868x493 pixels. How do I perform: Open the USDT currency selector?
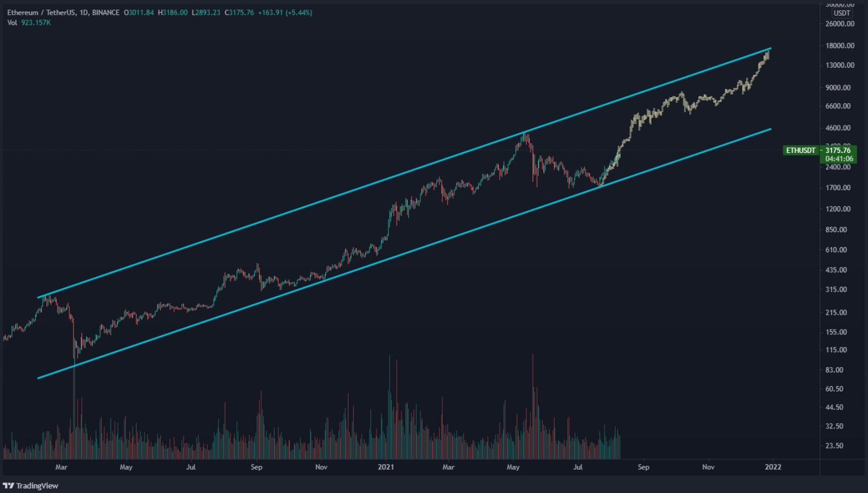click(x=842, y=13)
